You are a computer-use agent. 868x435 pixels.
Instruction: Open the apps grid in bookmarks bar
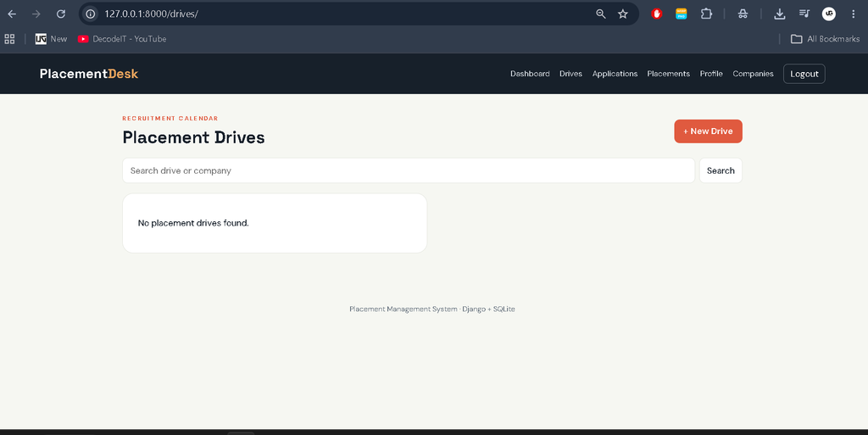pyautogui.click(x=9, y=39)
